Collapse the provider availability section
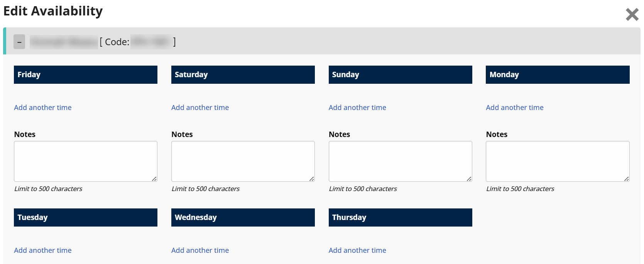 click(19, 42)
